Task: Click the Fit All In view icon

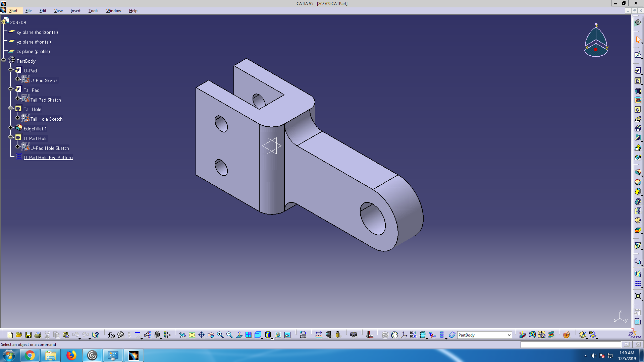Action: (x=192, y=335)
